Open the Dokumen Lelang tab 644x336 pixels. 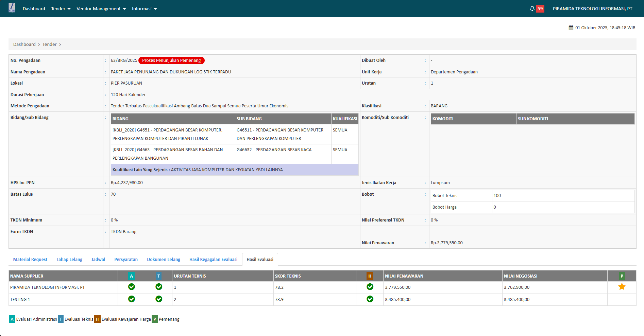click(x=164, y=260)
